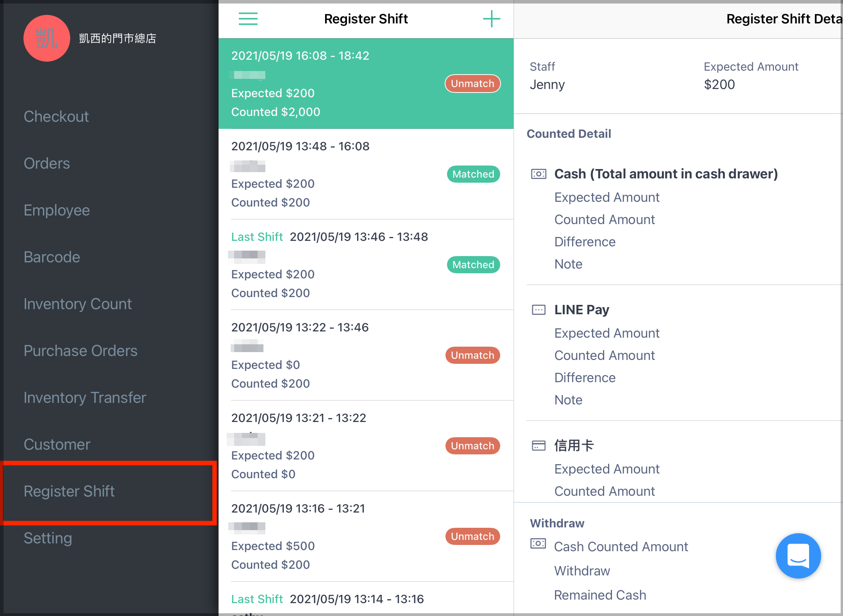
Task: Open Setting in the sidebar
Action: coord(48,538)
